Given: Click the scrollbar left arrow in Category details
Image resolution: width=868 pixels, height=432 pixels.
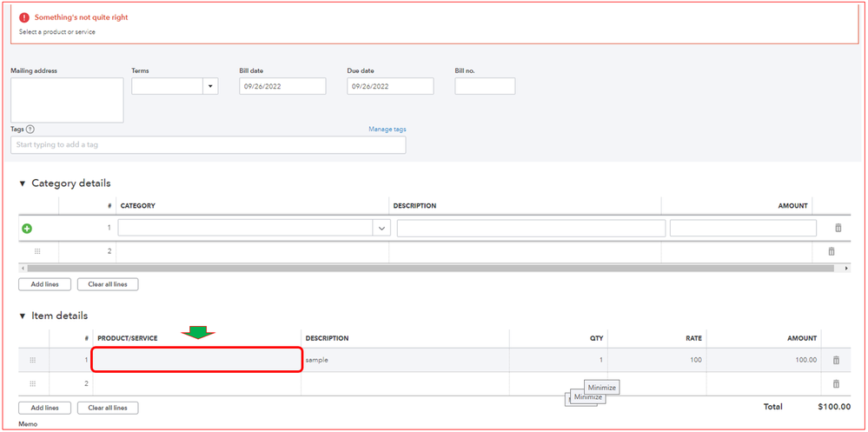Looking at the screenshot, I should tap(22, 268).
